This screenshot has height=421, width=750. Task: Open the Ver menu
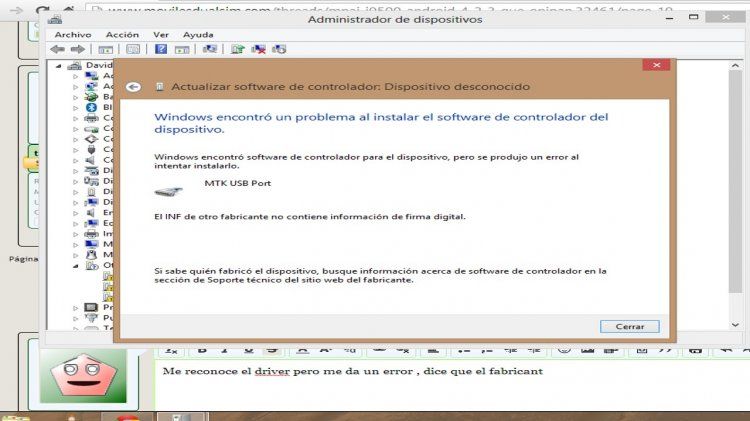coord(161,34)
